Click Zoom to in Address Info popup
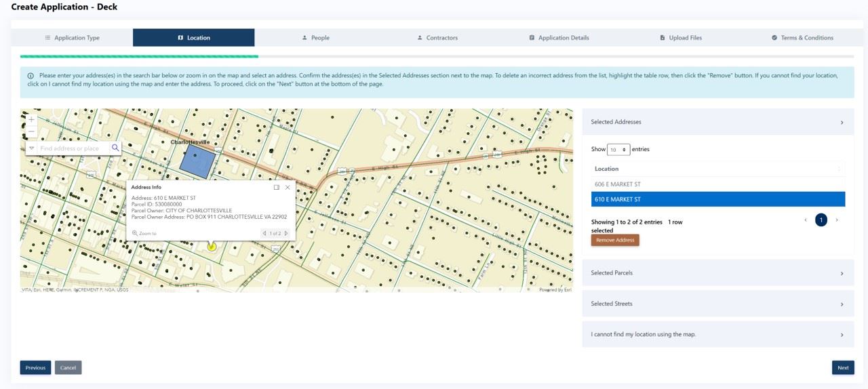This screenshot has height=389, width=868. tap(144, 233)
